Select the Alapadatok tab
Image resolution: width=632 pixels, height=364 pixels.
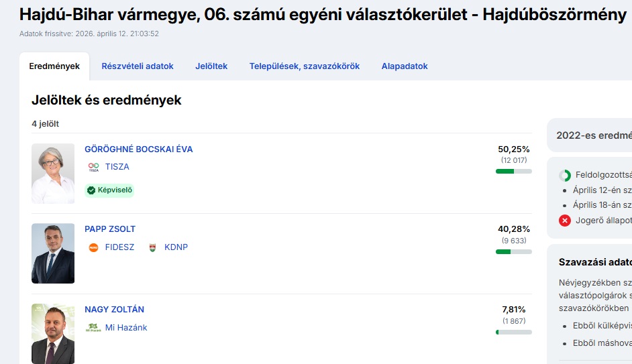click(405, 66)
